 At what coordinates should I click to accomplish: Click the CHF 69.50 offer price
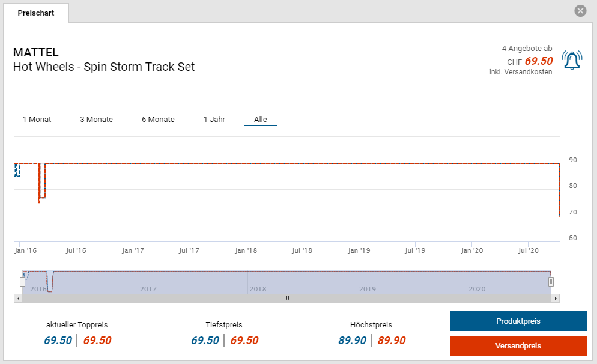538,61
